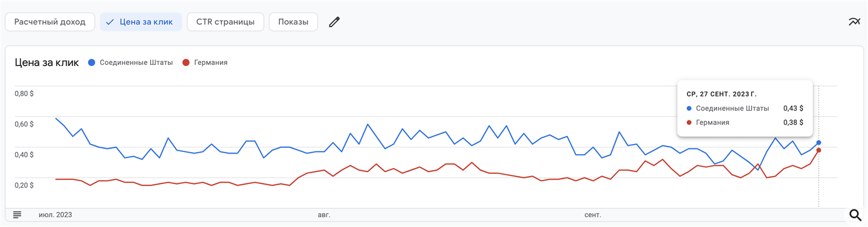868x227 pixels.
Task: Click red Германия legend dot
Action: click(186, 63)
